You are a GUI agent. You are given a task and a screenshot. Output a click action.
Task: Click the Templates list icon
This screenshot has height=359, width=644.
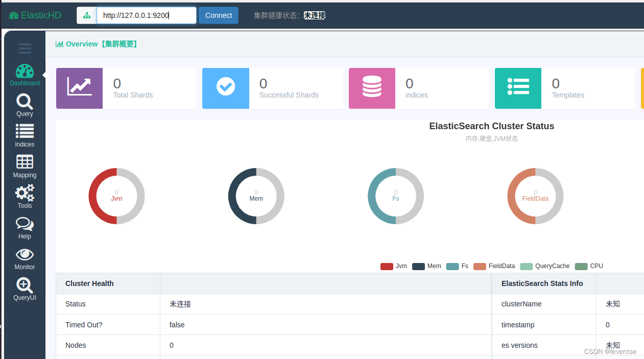coord(518,88)
